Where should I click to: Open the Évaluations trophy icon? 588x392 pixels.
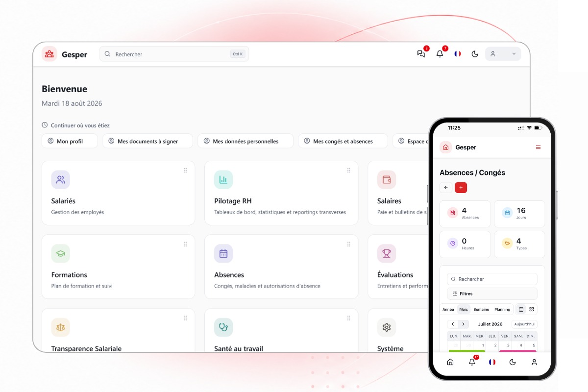pos(387,253)
